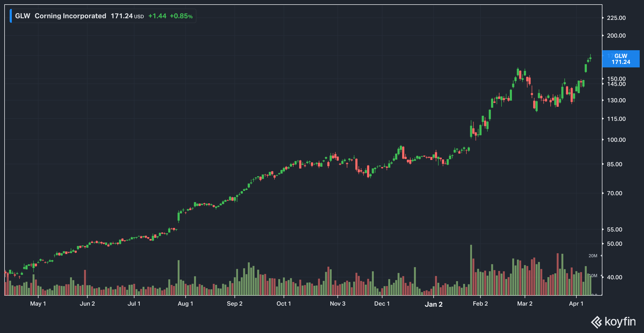Select the Jan 2 date marker
Image resolution: width=644 pixels, height=333 pixels.
pyautogui.click(x=433, y=304)
